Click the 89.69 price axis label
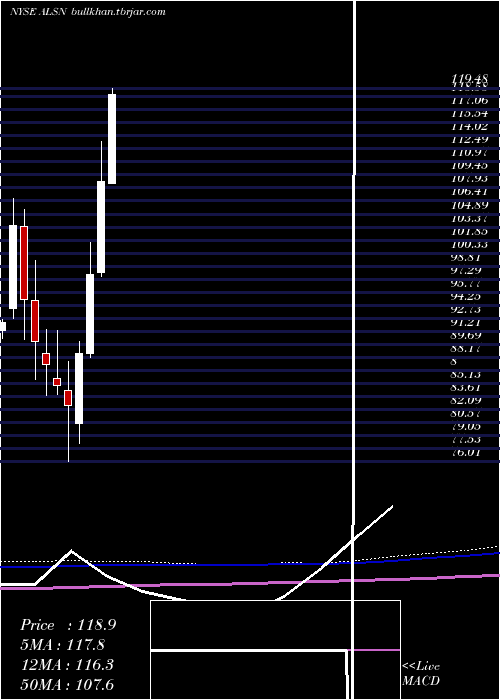 [467, 336]
